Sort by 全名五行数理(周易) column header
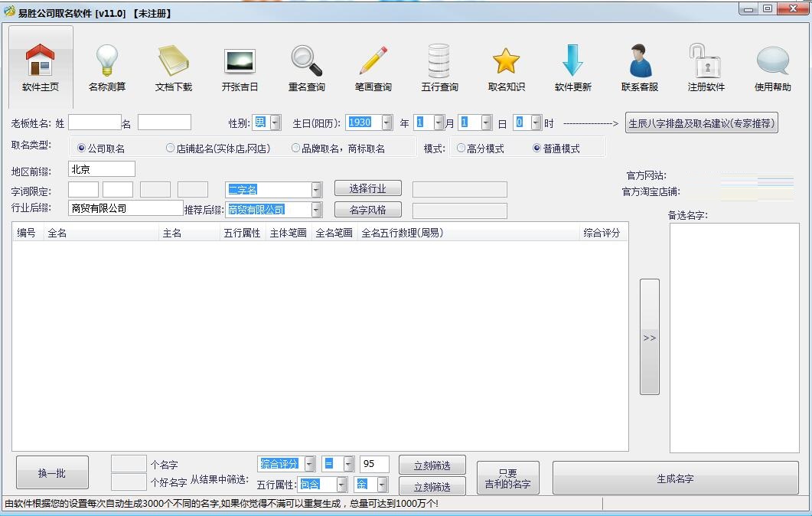 coord(468,233)
